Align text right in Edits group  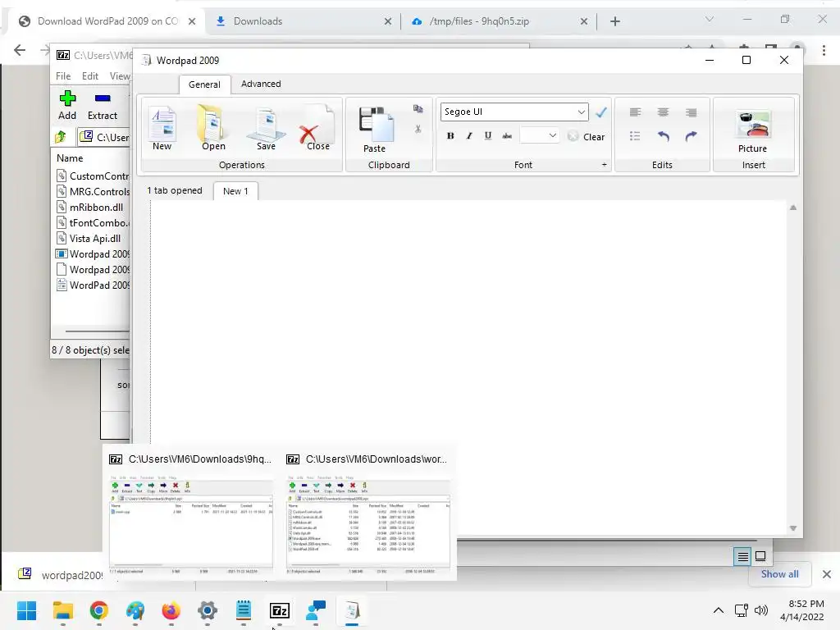691,112
